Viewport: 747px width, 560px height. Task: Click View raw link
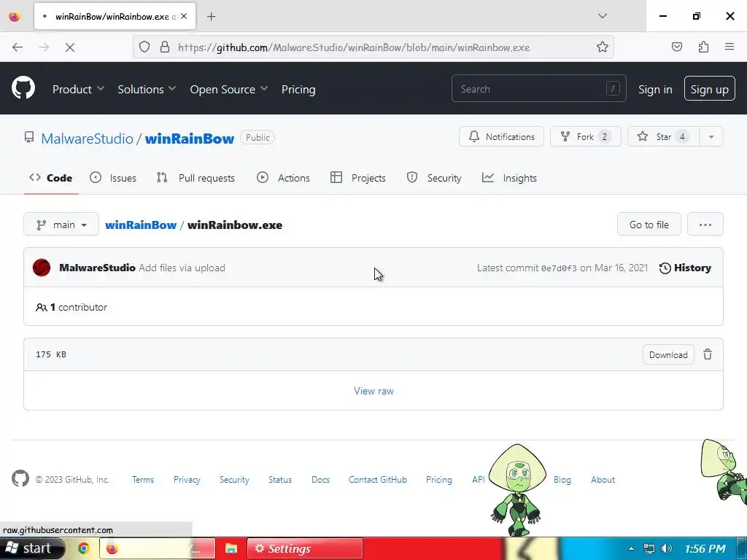point(373,391)
